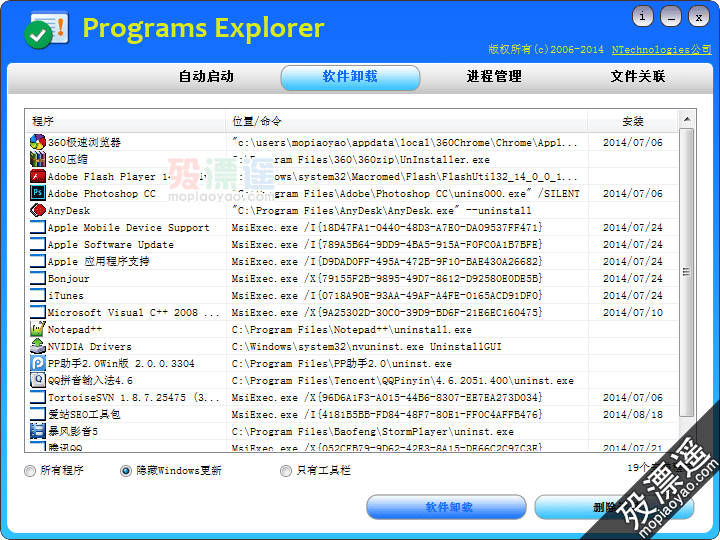Click the 360压缩 archive icon

(x=38, y=159)
